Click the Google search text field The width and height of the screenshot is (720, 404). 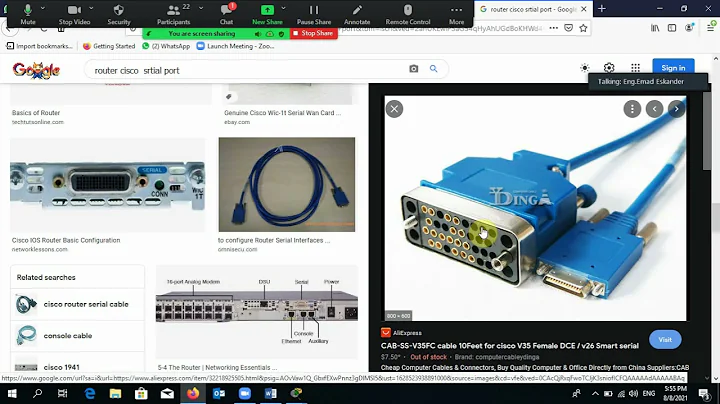pos(248,70)
